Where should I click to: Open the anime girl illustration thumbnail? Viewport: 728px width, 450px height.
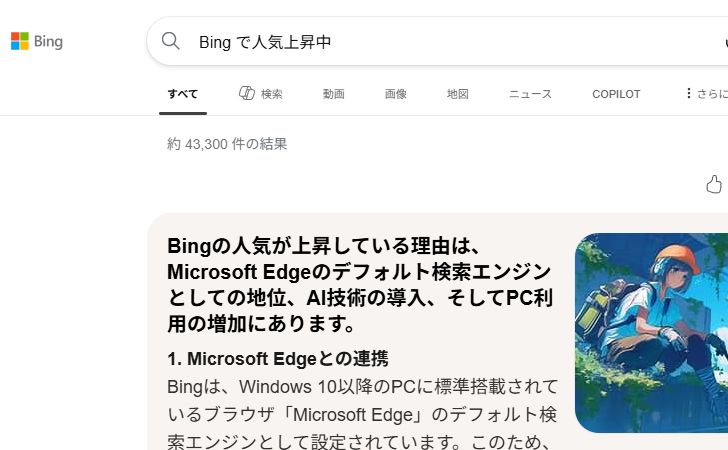click(651, 332)
